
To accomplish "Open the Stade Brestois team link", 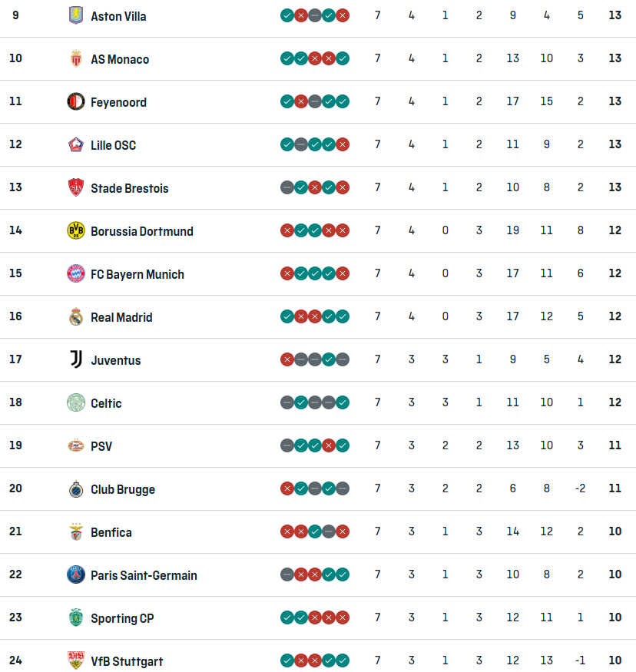I will coord(129,188).
